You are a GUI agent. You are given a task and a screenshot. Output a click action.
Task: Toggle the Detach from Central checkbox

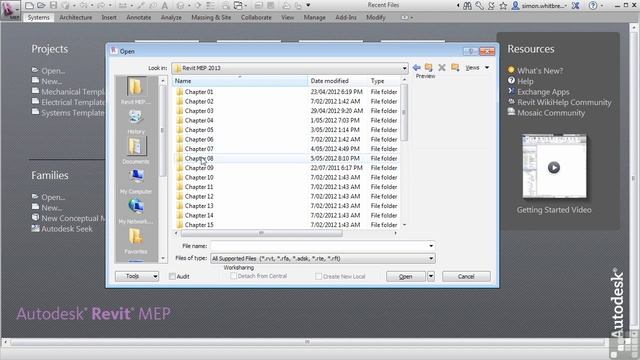click(x=233, y=276)
